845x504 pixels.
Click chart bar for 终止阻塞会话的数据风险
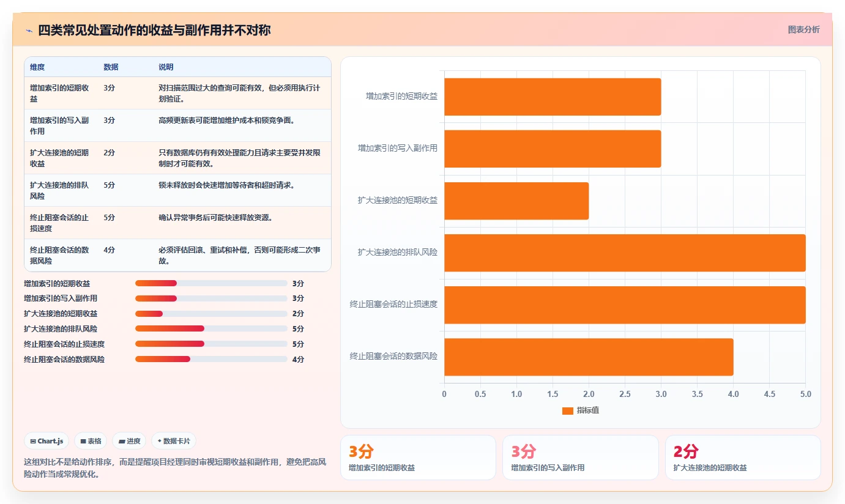pyautogui.click(x=589, y=357)
